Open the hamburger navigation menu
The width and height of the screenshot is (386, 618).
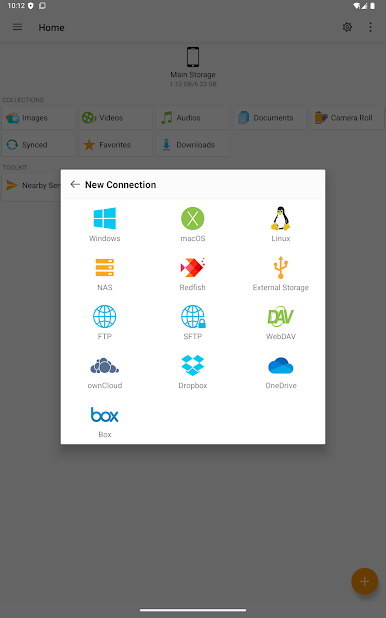(17, 27)
